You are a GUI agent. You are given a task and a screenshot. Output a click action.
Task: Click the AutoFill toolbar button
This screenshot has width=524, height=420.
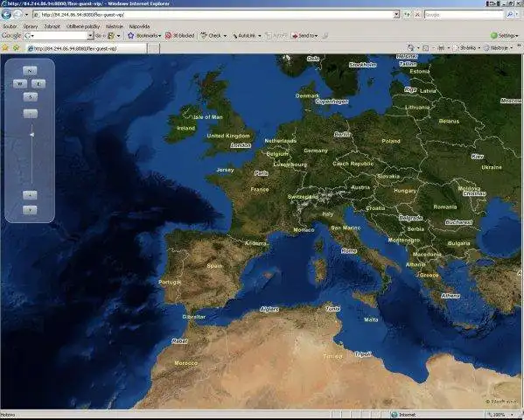pyautogui.click(x=276, y=36)
